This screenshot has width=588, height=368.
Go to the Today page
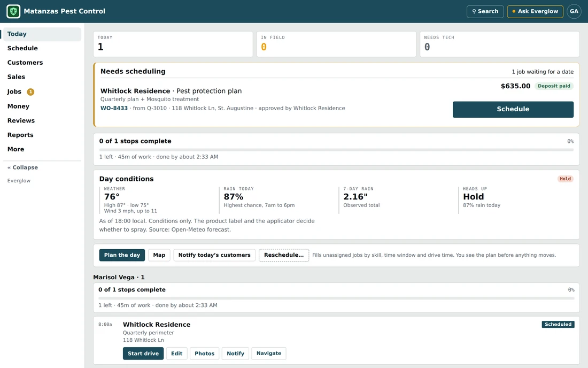(42, 34)
